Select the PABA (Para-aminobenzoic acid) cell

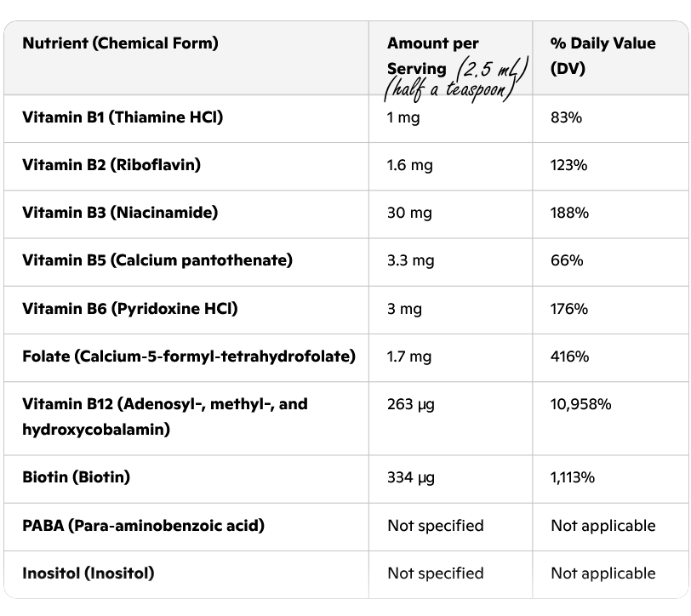pyautogui.click(x=143, y=525)
